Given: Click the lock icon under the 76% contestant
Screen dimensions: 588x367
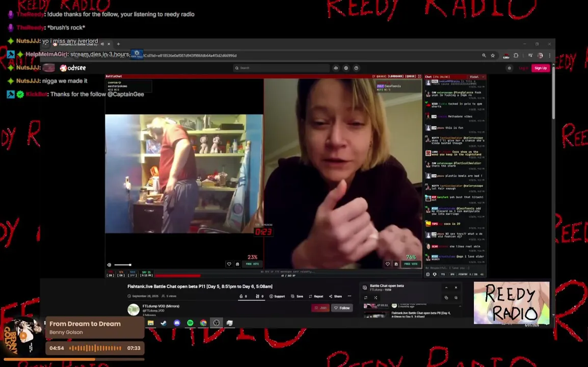Looking at the screenshot, I should click(x=396, y=264).
